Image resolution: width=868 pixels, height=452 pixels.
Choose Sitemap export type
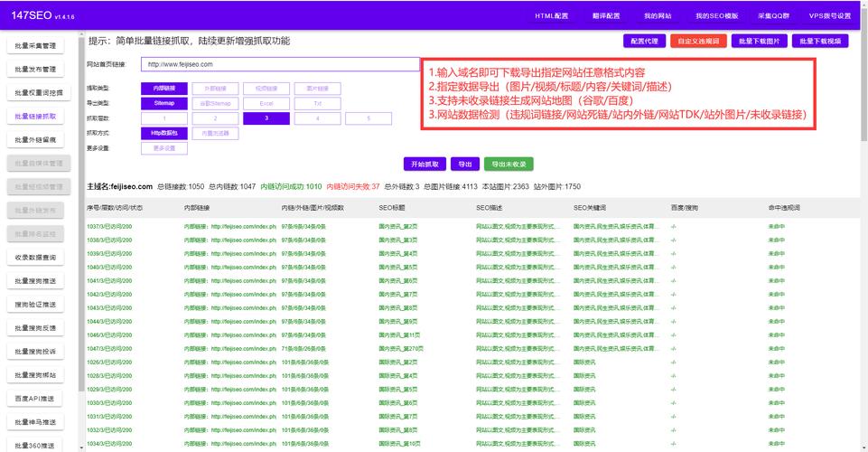(163, 104)
